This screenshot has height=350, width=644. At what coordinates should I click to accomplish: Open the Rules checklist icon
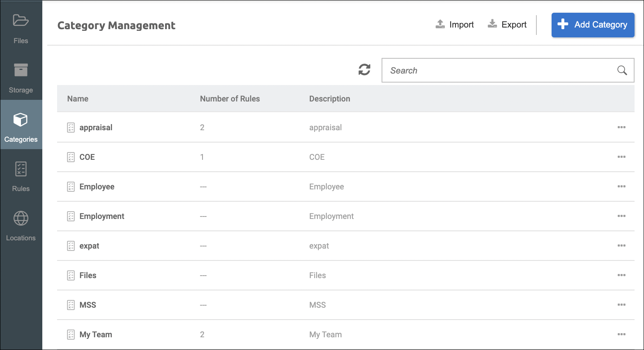21,169
